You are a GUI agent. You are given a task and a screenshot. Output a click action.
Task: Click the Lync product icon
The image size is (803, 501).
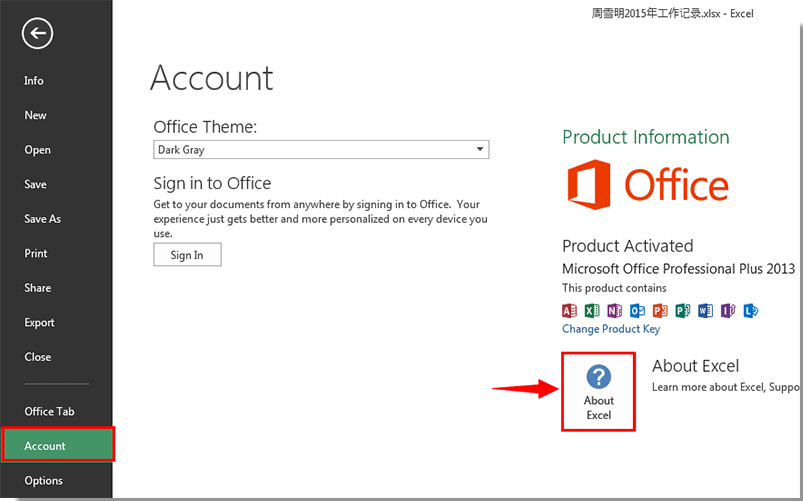click(750, 310)
